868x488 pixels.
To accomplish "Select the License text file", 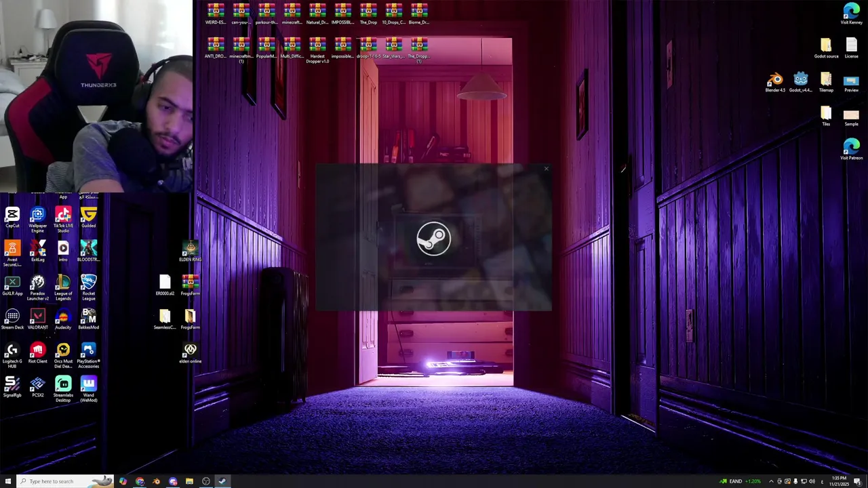I will 851,48.
